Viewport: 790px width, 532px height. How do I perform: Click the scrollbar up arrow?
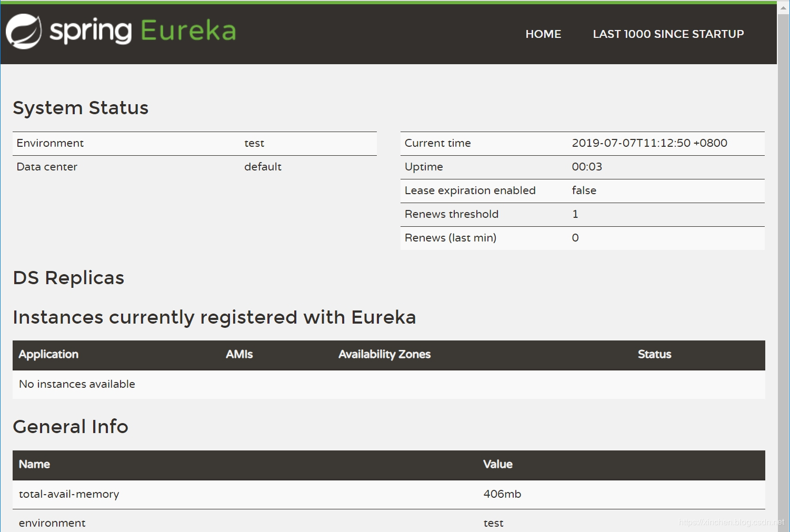pyautogui.click(x=783, y=8)
